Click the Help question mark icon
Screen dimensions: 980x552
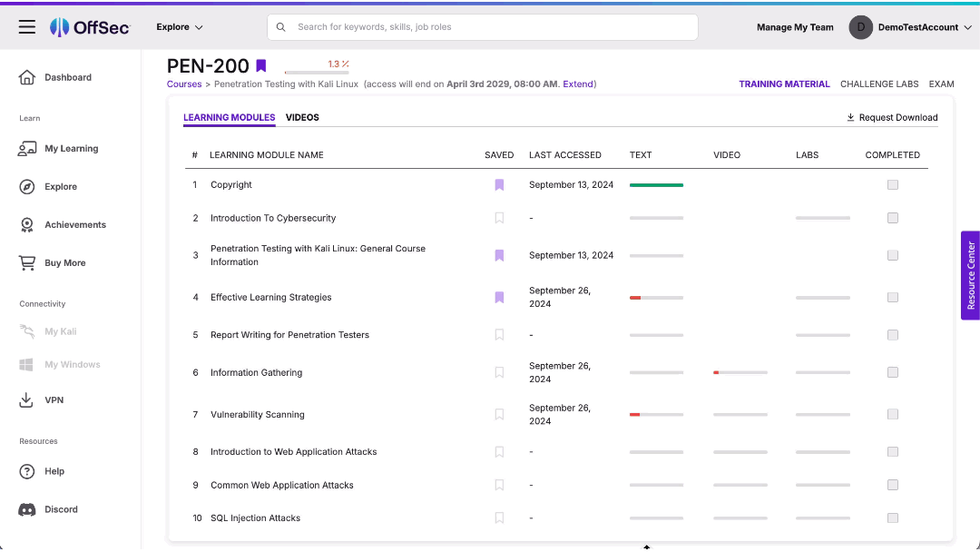coord(26,471)
